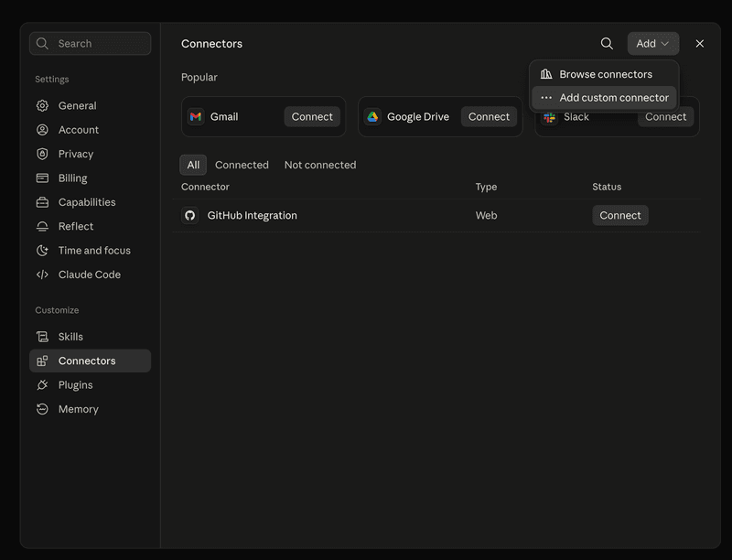This screenshot has height=560, width=732.
Task: Connect the Google Drive connector
Action: coord(489,117)
